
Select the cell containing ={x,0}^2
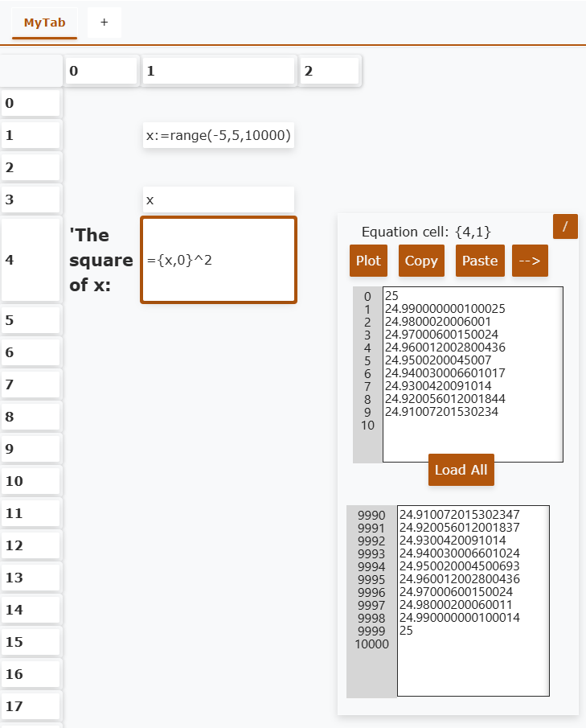(x=219, y=260)
